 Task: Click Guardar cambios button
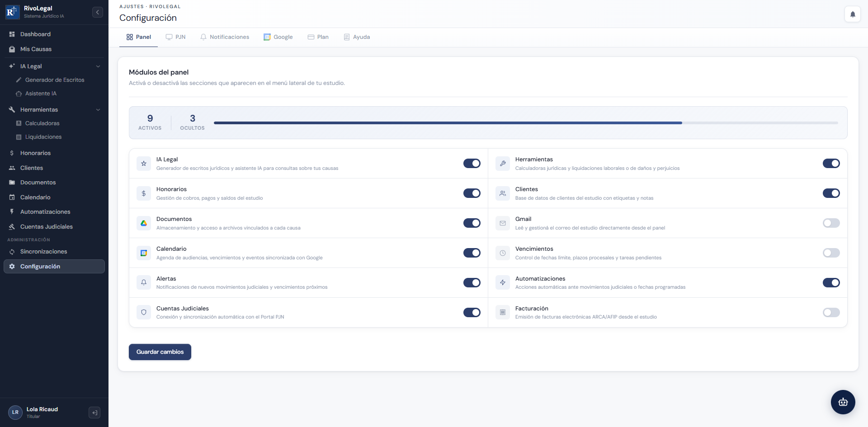[x=160, y=352]
